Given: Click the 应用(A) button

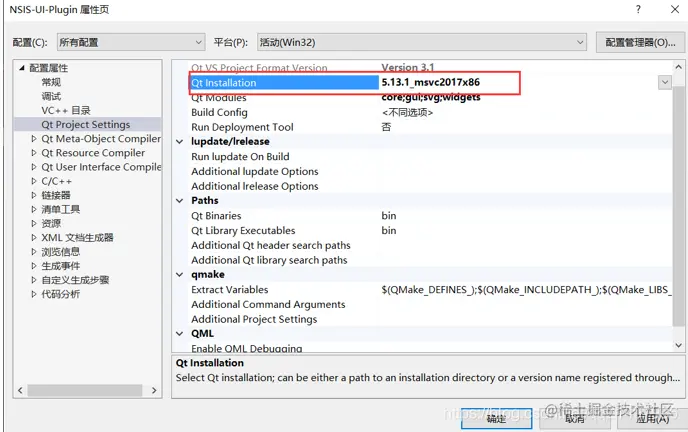Looking at the screenshot, I should [652, 418].
